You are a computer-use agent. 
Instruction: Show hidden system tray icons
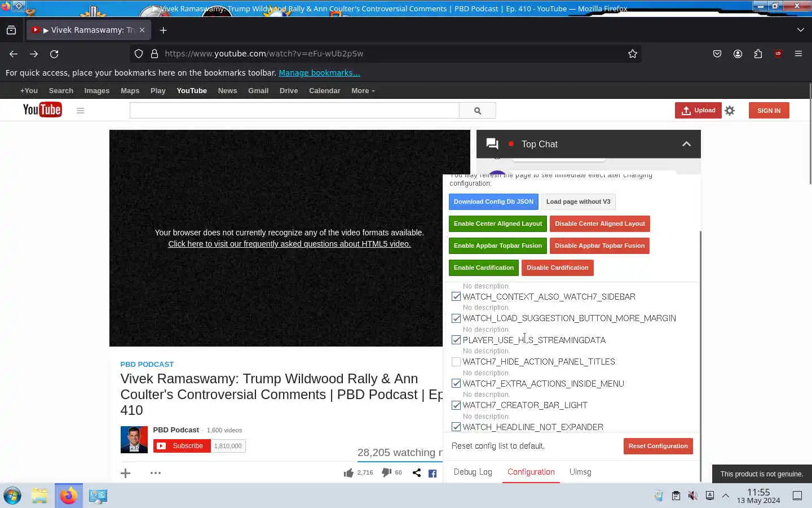726,496
